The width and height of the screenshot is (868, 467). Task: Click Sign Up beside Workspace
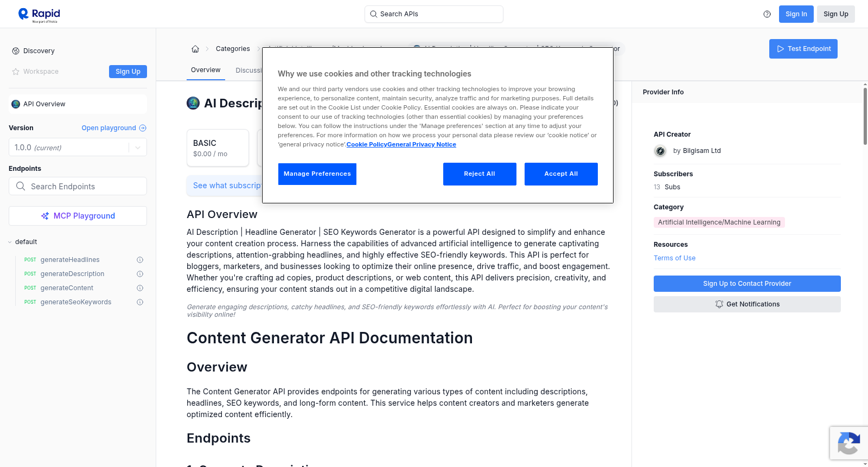(128, 72)
